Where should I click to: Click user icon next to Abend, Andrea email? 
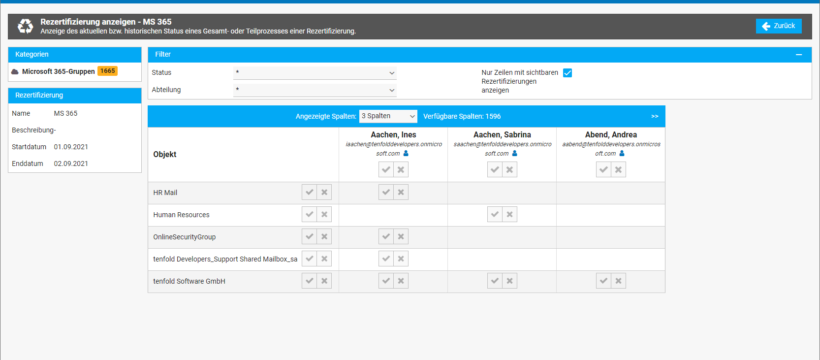622,153
